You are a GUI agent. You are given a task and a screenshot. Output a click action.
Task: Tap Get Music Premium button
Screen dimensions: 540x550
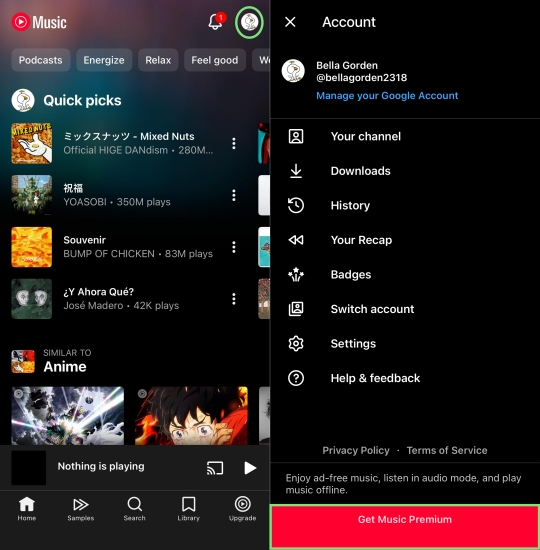405,526
